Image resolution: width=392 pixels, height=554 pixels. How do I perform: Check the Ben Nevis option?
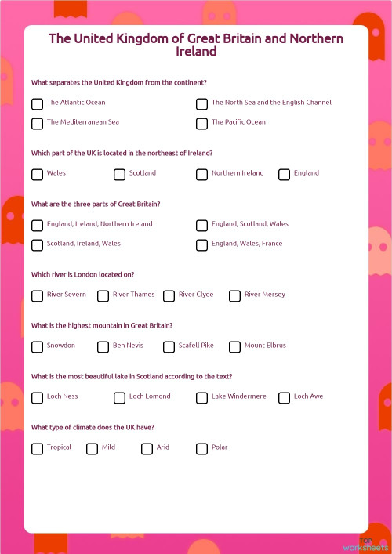(x=103, y=347)
